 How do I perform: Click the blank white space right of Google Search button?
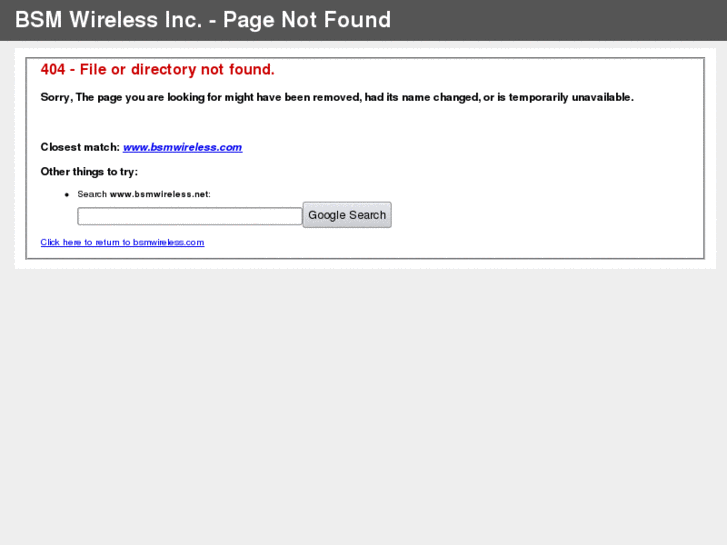[540, 215]
